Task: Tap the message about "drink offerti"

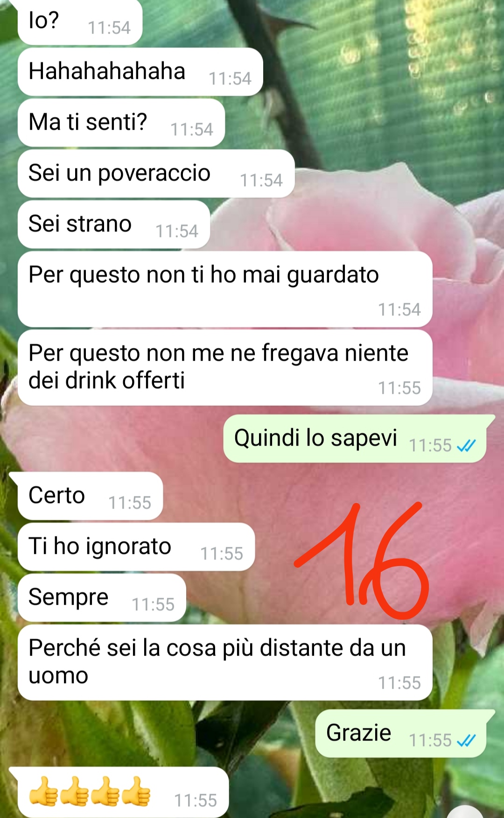Action: [x=225, y=368]
